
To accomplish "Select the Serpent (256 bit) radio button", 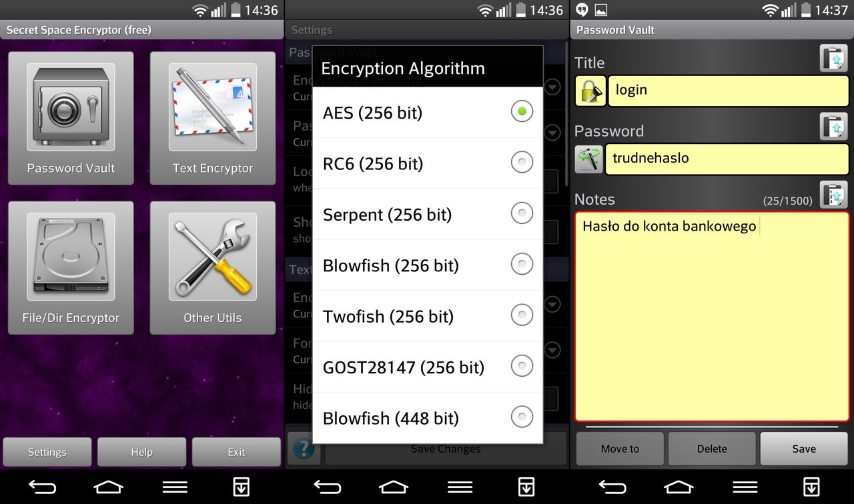I will coord(522,213).
